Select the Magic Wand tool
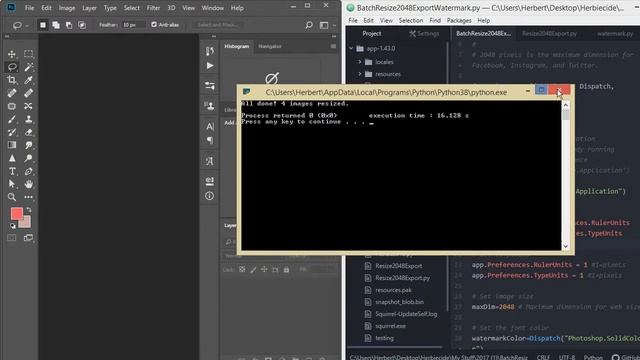Viewport: 640px width, 360px height. [x=29, y=67]
